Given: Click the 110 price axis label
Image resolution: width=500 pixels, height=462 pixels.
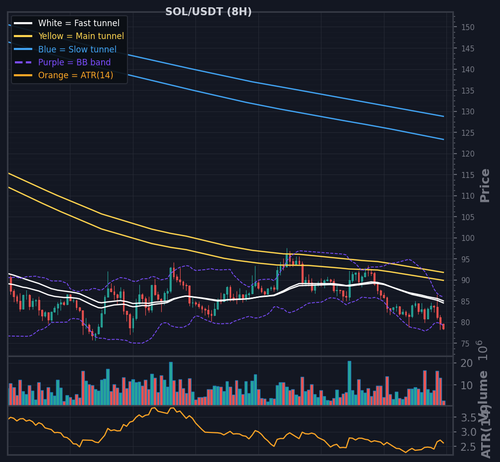Looking at the screenshot, I should point(468,196).
